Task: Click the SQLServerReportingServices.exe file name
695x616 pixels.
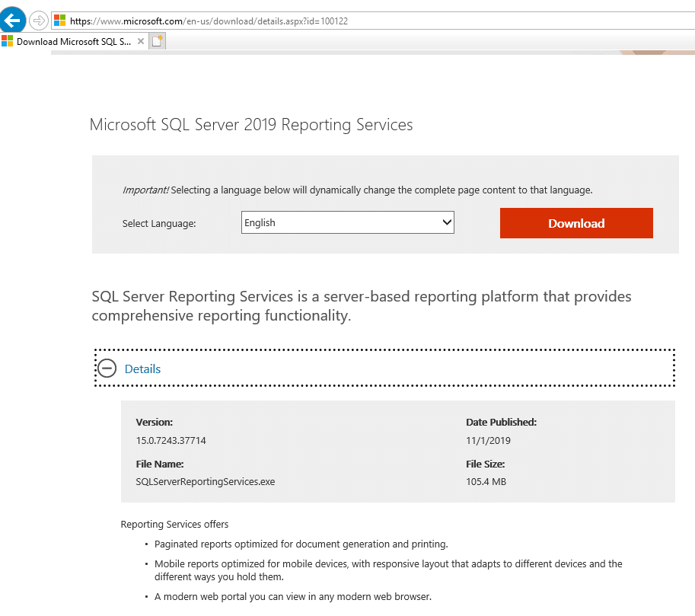Action: coord(205,482)
